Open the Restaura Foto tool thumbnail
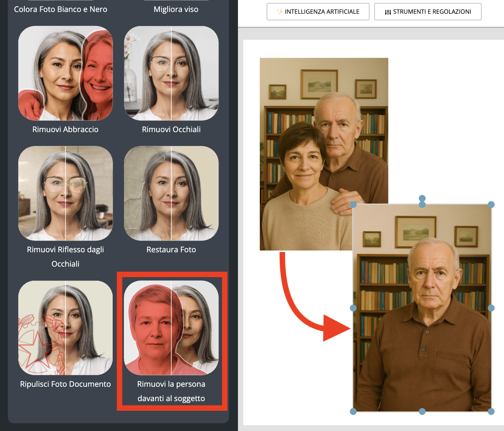Screen dimensions: 504x431 click(x=171, y=193)
